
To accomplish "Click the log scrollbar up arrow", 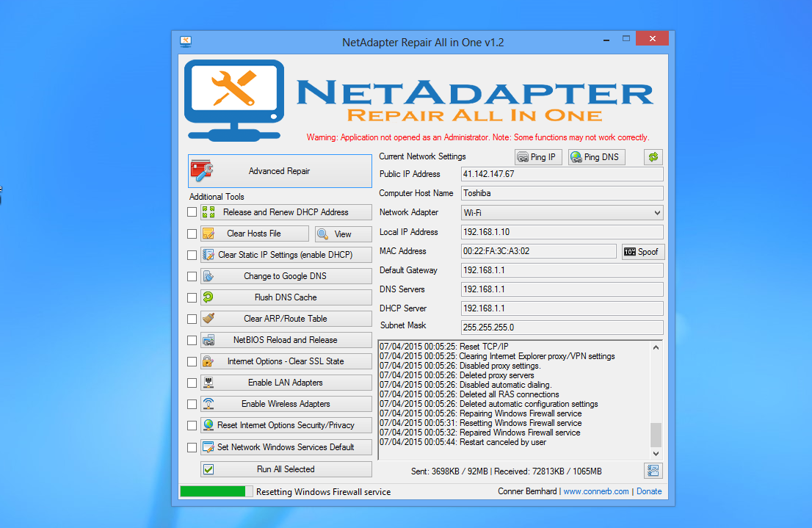I will pyautogui.click(x=656, y=347).
